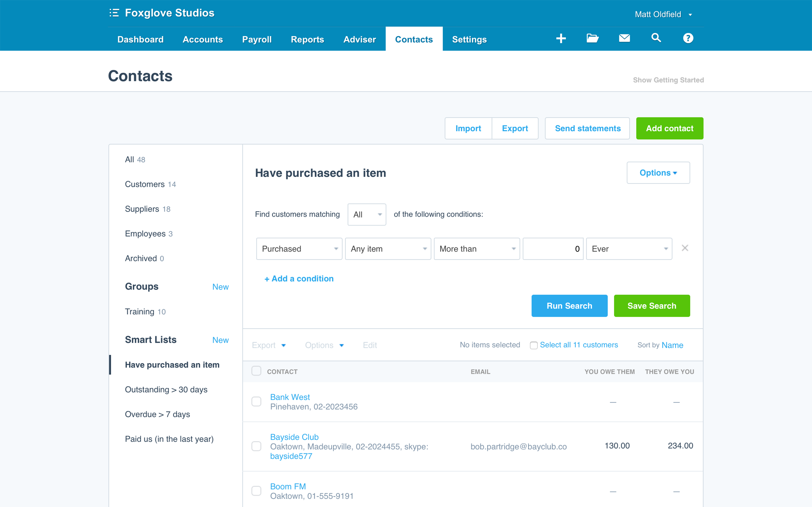Screen dimensions: 812x507
Task: Check Select all 11 customers
Action: point(533,345)
